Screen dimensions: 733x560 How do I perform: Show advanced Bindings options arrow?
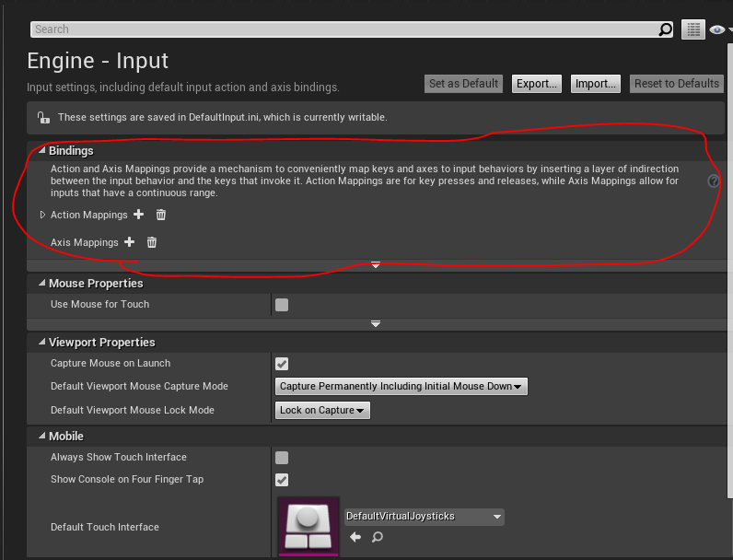(376, 265)
